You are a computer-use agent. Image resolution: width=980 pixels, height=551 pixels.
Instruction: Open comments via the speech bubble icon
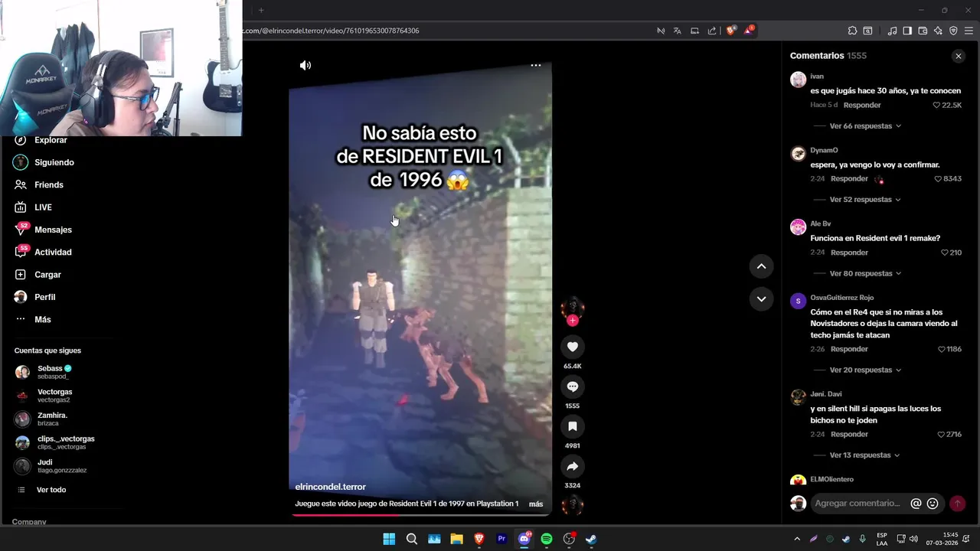coord(573,386)
